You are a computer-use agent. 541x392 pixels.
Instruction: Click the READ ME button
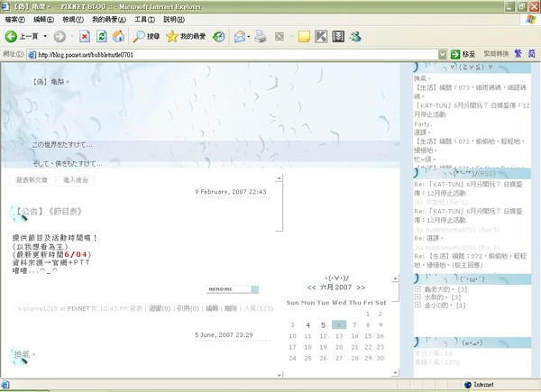pyautogui.click(x=233, y=289)
